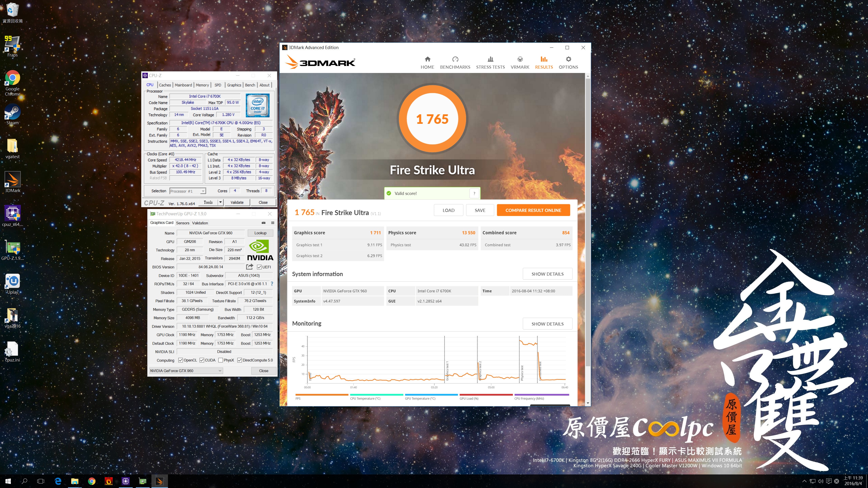The image size is (868, 488).
Task: Open the GPU-Z hamburger menu
Action: 273,223
